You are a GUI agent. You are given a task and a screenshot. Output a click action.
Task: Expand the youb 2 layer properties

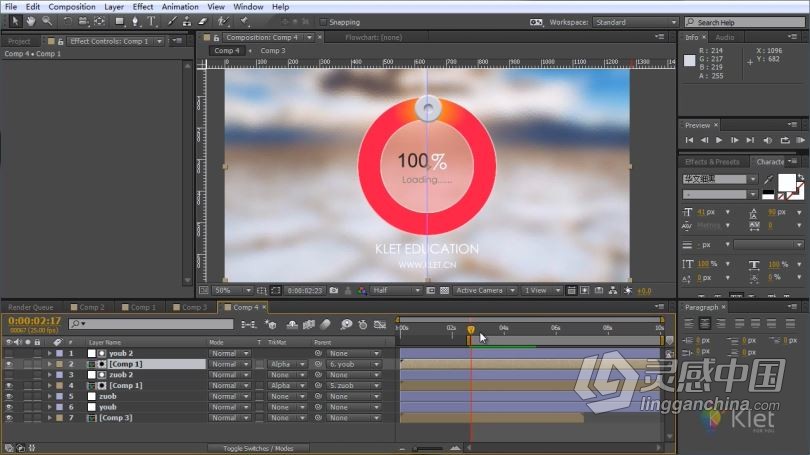tap(50, 353)
